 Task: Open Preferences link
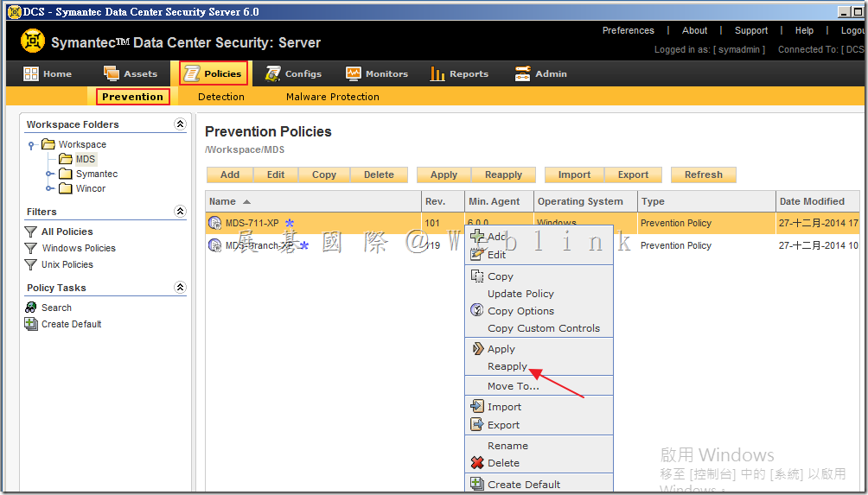629,30
